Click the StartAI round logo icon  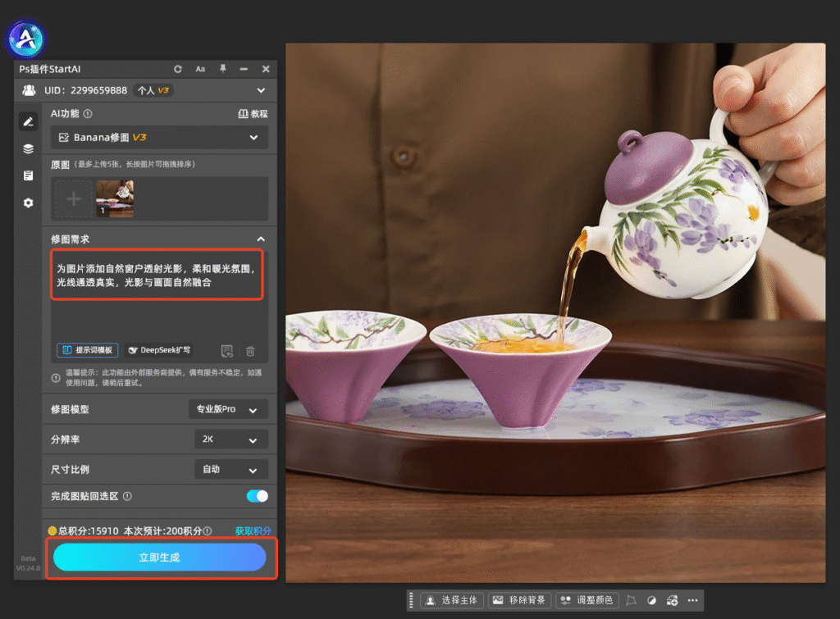25,39
